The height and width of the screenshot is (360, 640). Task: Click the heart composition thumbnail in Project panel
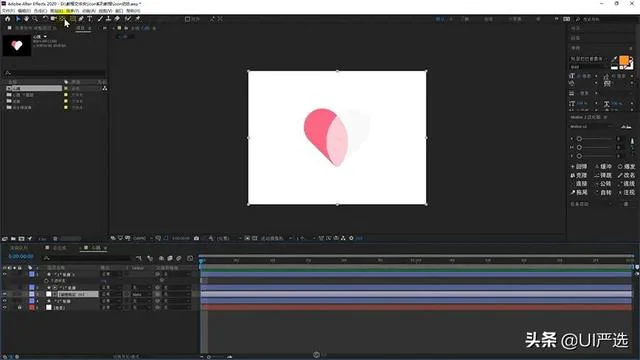point(17,45)
